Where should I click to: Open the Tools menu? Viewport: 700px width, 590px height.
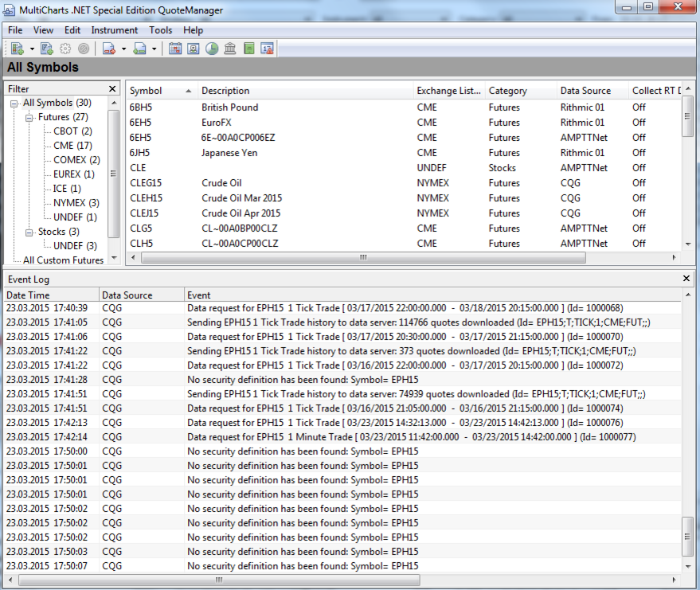(161, 30)
